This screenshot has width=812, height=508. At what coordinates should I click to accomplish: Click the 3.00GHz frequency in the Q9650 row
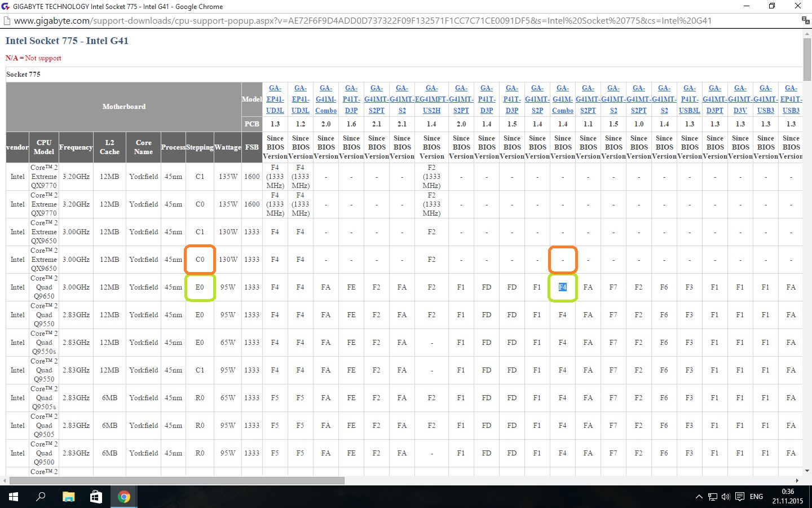pyautogui.click(x=76, y=287)
